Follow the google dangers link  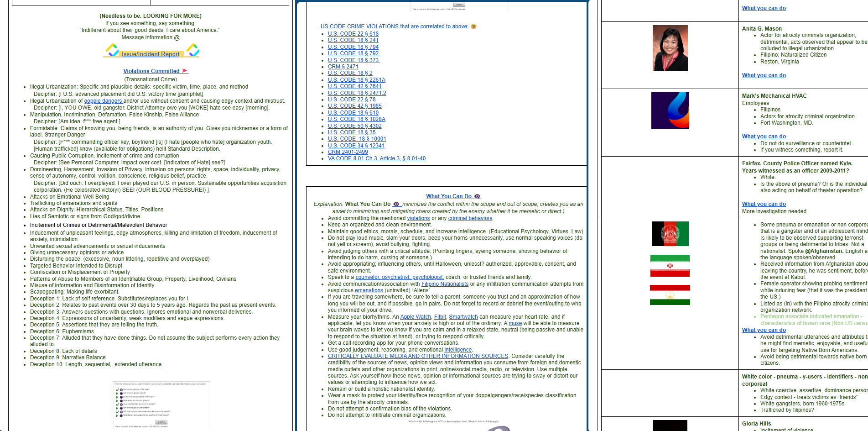point(103,101)
